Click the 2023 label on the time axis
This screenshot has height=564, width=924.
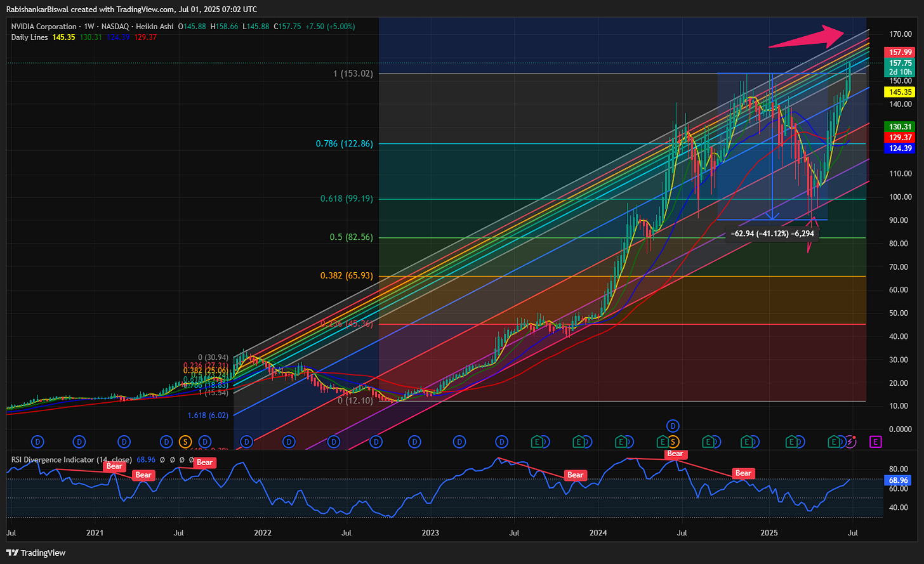pos(431,534)
